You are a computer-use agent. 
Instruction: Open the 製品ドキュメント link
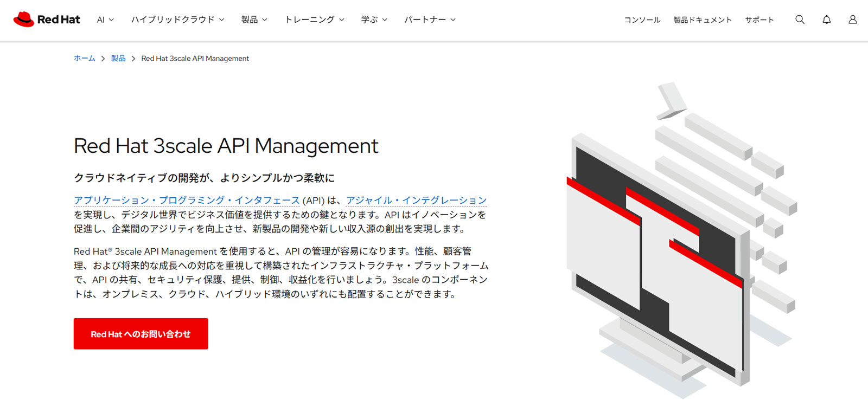pyautogui.click(x=703, y=20)
